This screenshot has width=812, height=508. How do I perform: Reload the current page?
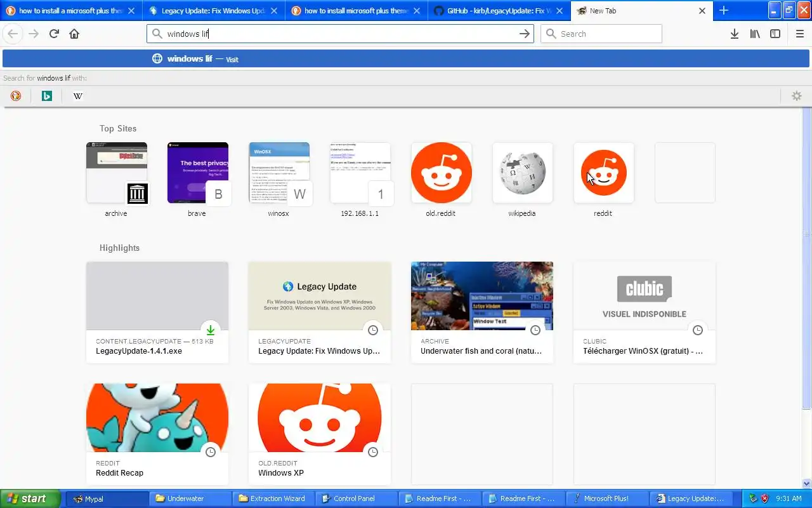click(x=54, y=34)
